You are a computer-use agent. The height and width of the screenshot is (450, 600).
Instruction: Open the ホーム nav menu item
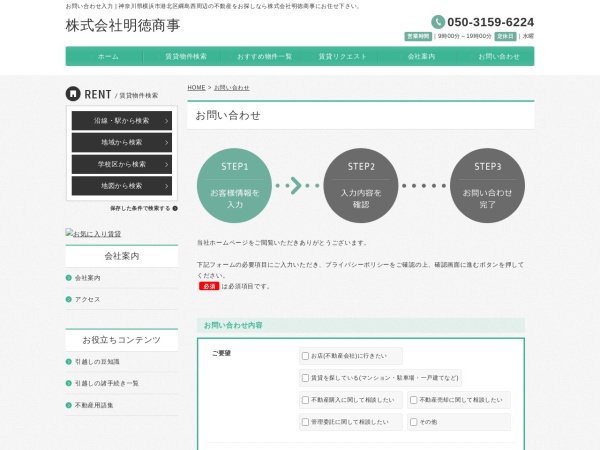[104, 56]
